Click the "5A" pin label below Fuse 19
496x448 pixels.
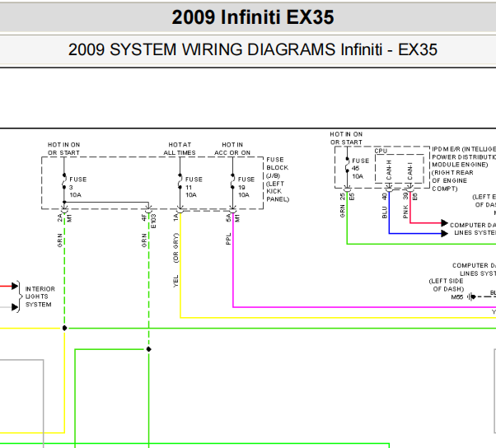click(228, 217)
